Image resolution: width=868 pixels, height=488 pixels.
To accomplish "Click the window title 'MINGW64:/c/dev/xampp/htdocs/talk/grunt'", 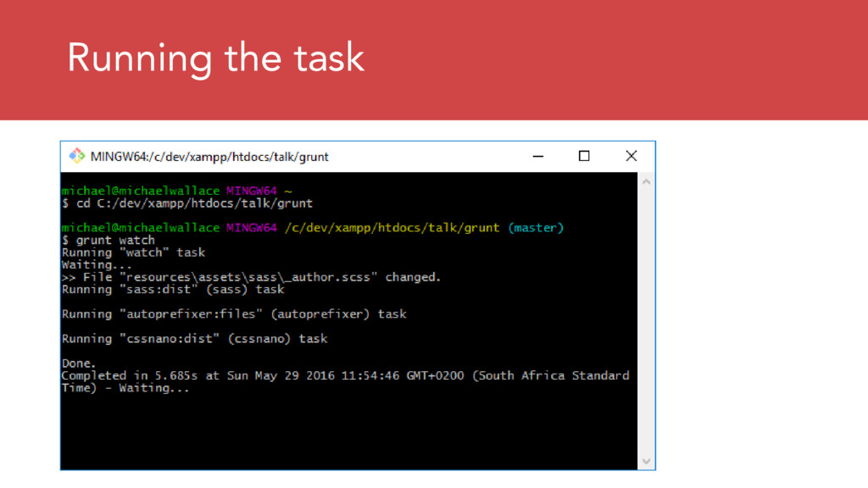I will click(209, 157).
